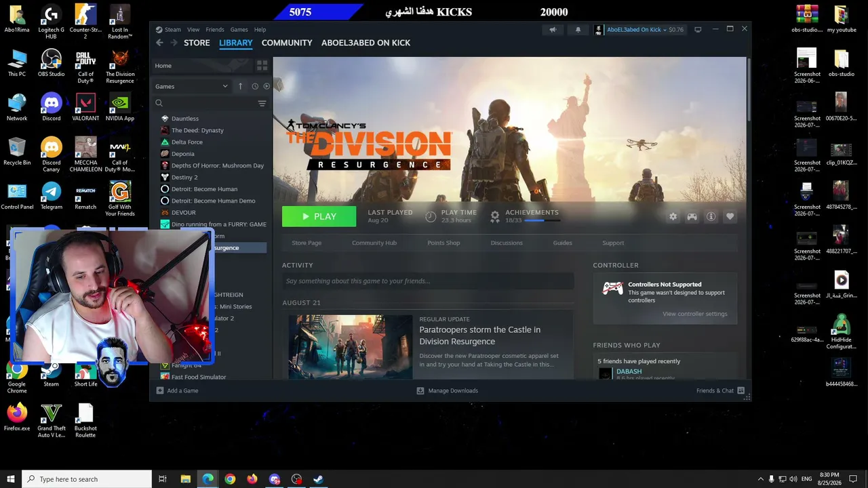
Task: Go to the COMMUNITY tab
Action: tap(287, 43)
